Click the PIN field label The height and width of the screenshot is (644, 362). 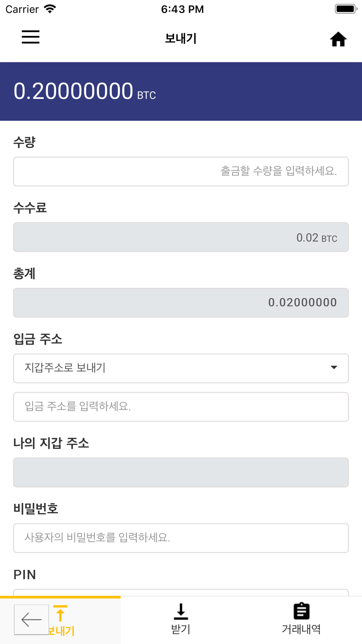point(25,574)
